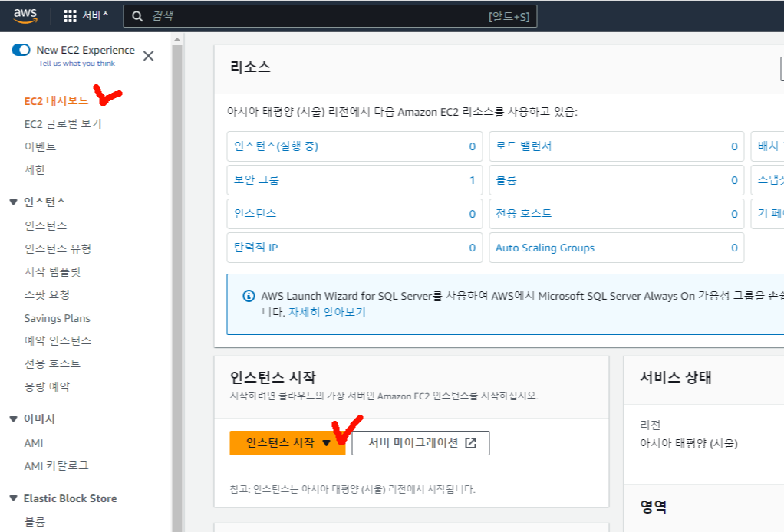Open 용량 예약 in sidebar
The image size is (784, 532).
click(x=47, y=386)
